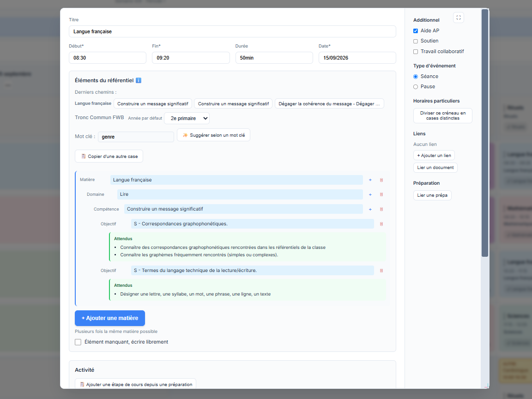
Task: Click the Fin time field
Action: 191,58
